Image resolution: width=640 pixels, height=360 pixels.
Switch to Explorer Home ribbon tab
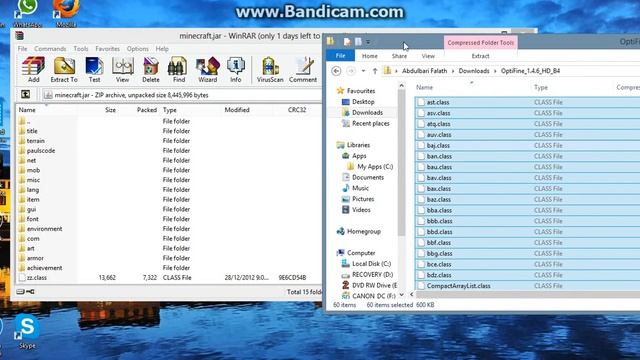[369, 56]
